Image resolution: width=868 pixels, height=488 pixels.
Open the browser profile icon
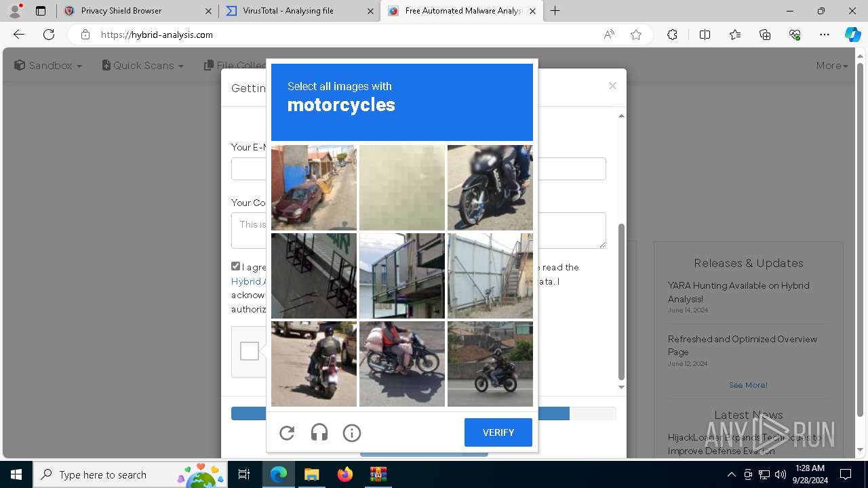15,11
